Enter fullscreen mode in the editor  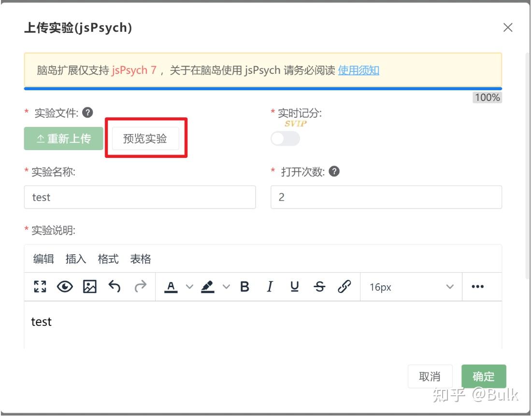41,286
